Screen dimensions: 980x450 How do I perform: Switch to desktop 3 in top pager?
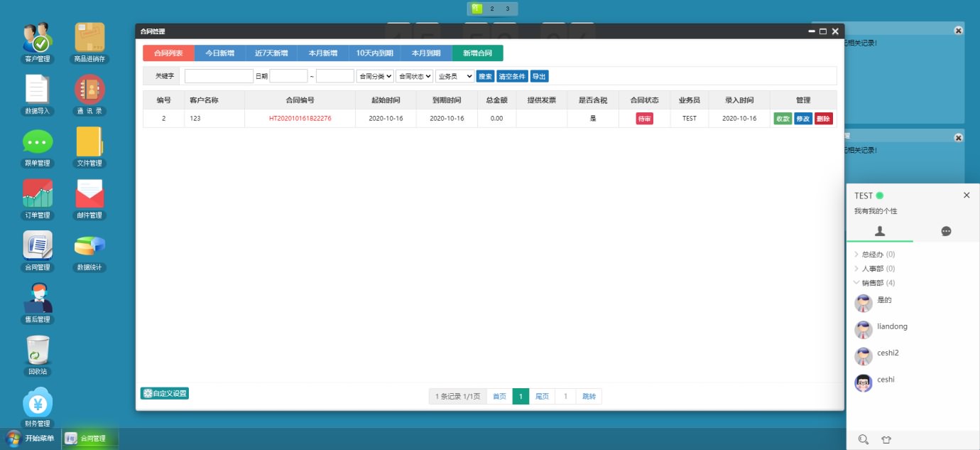pyautogui.click(x=508, y=9)
